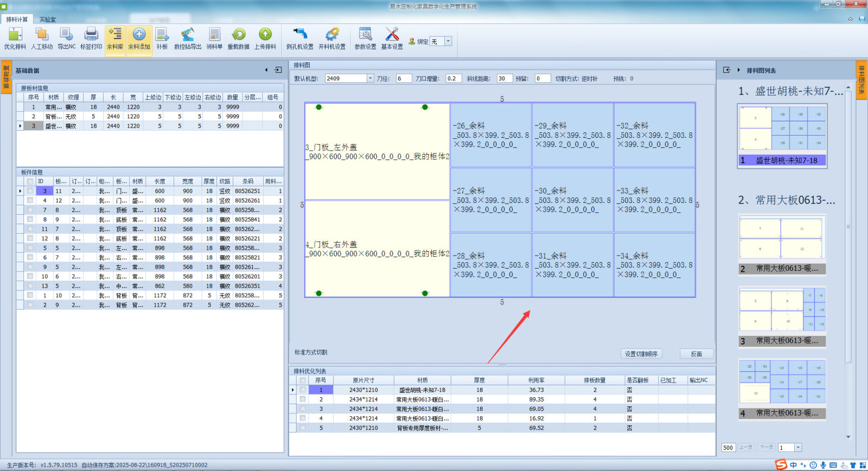Screen dimensions: 868x471
Task: Tick the checkbox for part ID 7
Action: tap(30, 210)
